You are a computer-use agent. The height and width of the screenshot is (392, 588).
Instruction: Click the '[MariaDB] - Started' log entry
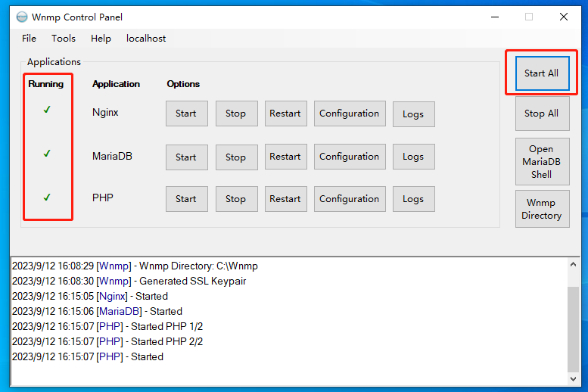97,311
